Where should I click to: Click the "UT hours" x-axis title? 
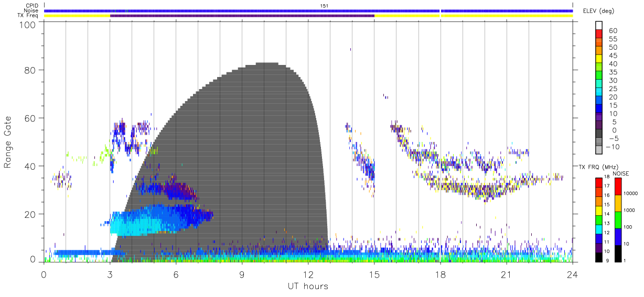[308, 287]
